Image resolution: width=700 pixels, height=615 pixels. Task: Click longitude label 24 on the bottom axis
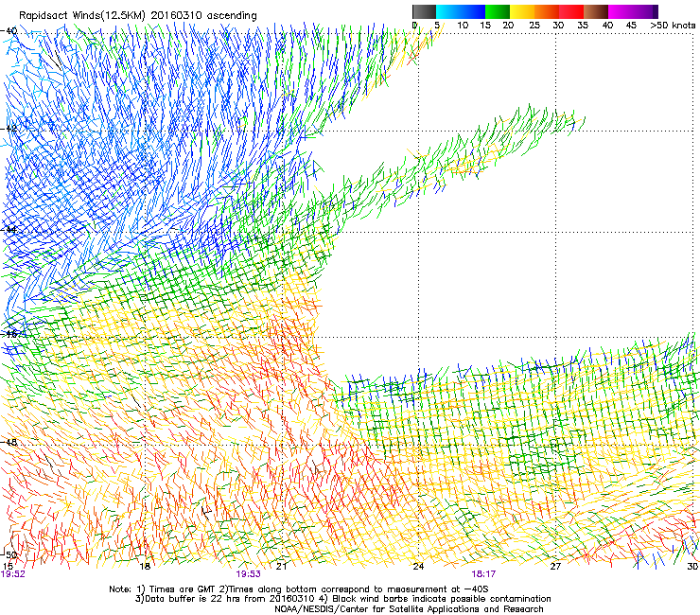tap(418, 566)
